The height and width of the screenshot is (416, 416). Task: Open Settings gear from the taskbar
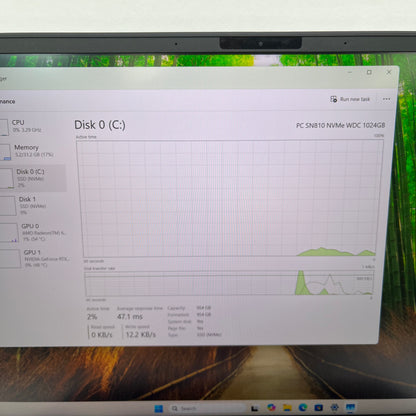click(x=334, y=407)
